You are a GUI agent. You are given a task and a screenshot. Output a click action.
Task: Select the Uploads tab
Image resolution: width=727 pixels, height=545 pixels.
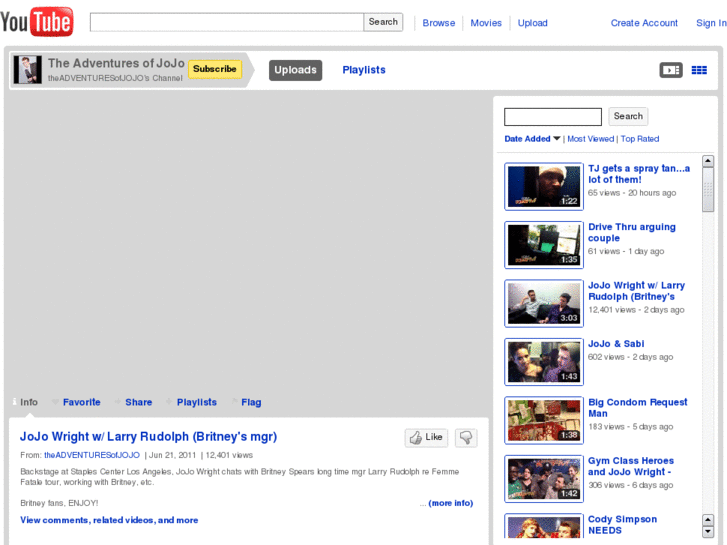point(295,70)
